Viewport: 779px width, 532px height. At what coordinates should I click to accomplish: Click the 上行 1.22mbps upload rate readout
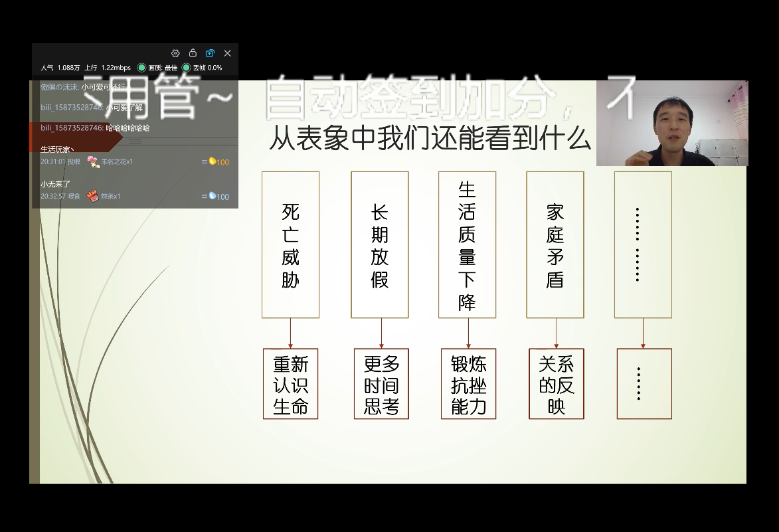108,68
